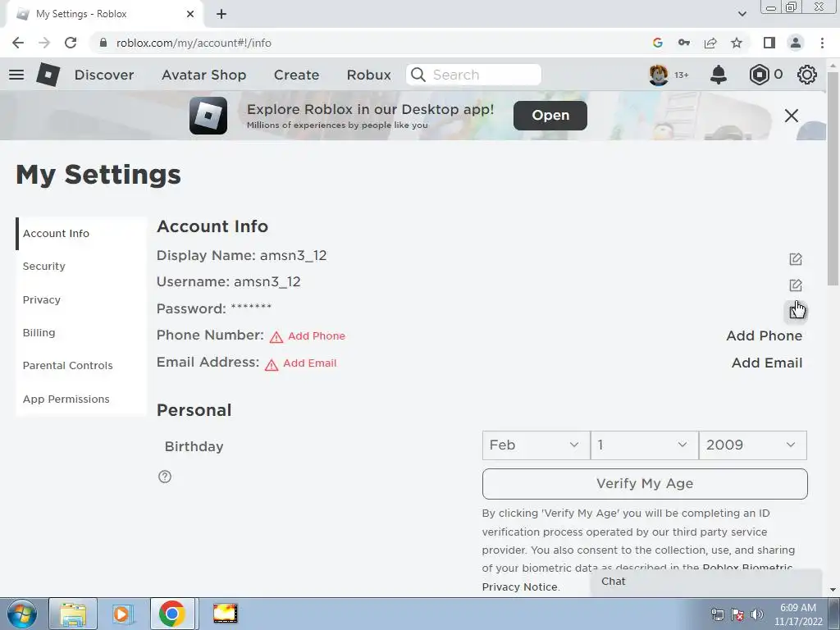Click the page vertical scrollbar
Screen dimensions: 840x630
pyautogui.click(x=833, y=180)
